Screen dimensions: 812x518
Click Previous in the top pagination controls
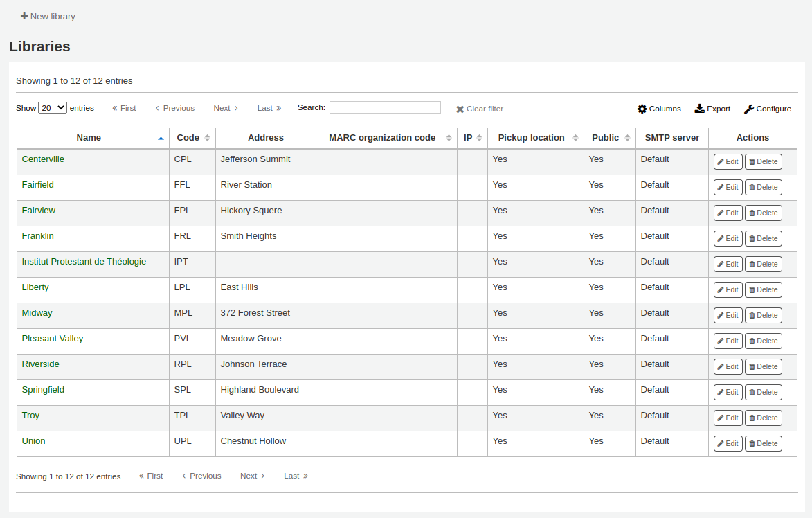174,108
